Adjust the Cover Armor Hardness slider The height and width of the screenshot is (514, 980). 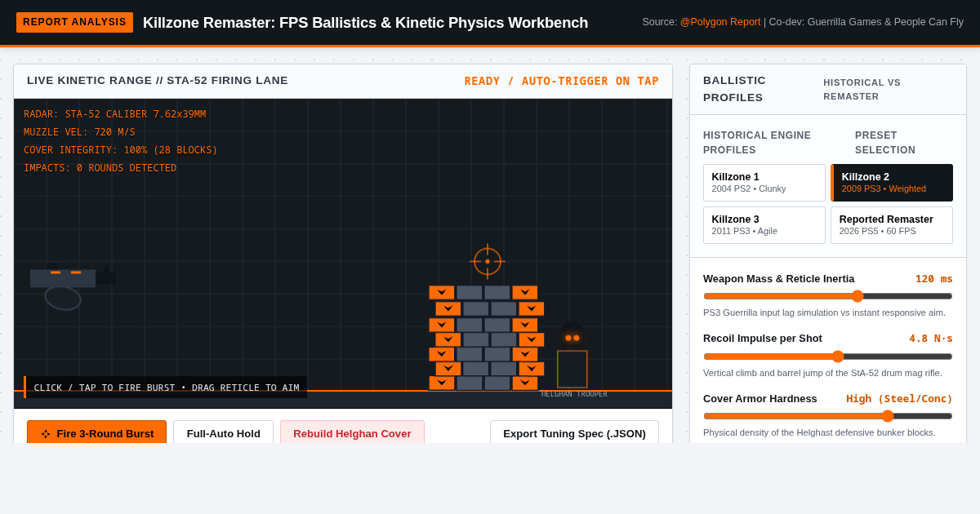827,416
